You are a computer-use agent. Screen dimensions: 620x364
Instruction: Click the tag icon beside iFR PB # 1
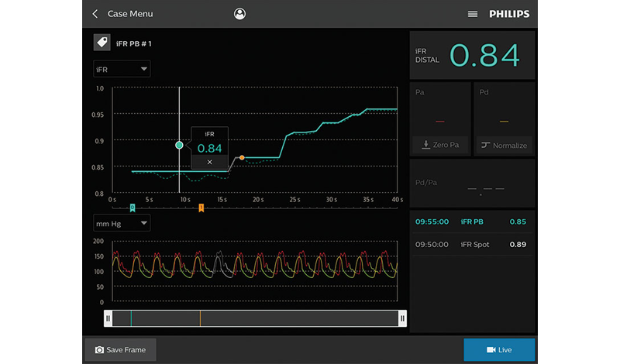[x=101, y=43]
